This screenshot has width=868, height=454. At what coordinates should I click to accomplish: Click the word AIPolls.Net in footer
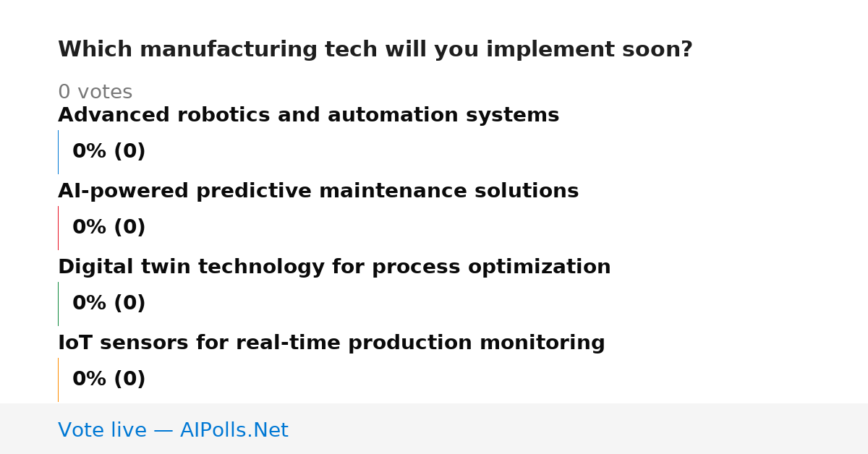click(234, 431)
